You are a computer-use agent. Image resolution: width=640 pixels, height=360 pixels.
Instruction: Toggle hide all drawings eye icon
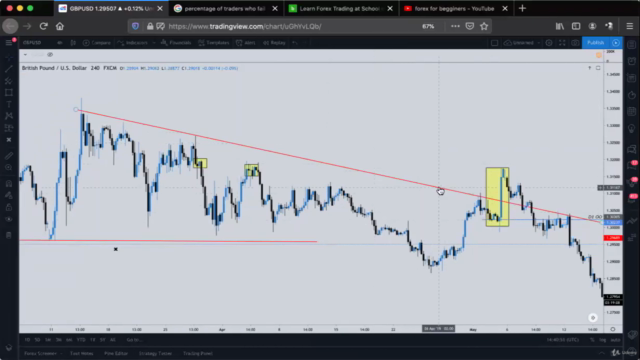(9, 219)
